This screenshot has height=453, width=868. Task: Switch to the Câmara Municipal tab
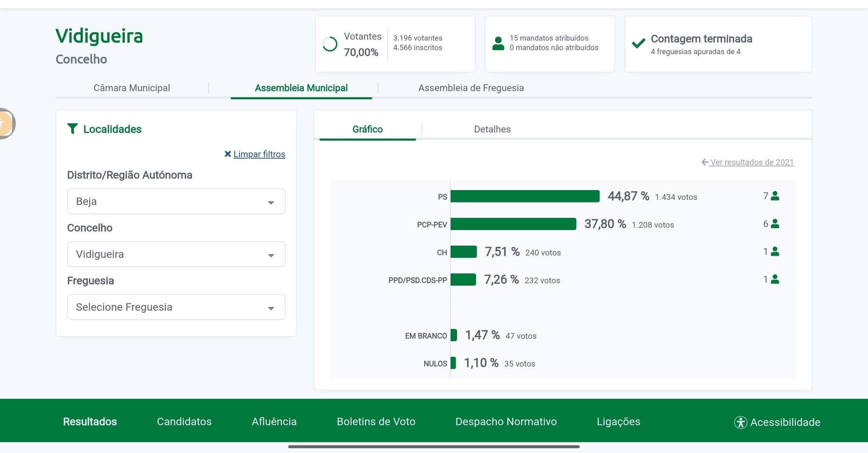tap(132, 88)
